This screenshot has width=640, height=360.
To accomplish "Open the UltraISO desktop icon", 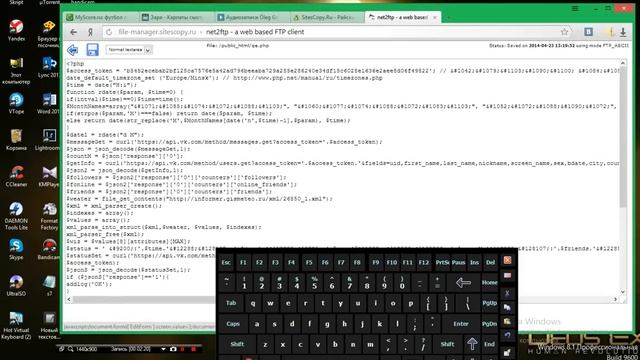I will [x=16, y=285].
